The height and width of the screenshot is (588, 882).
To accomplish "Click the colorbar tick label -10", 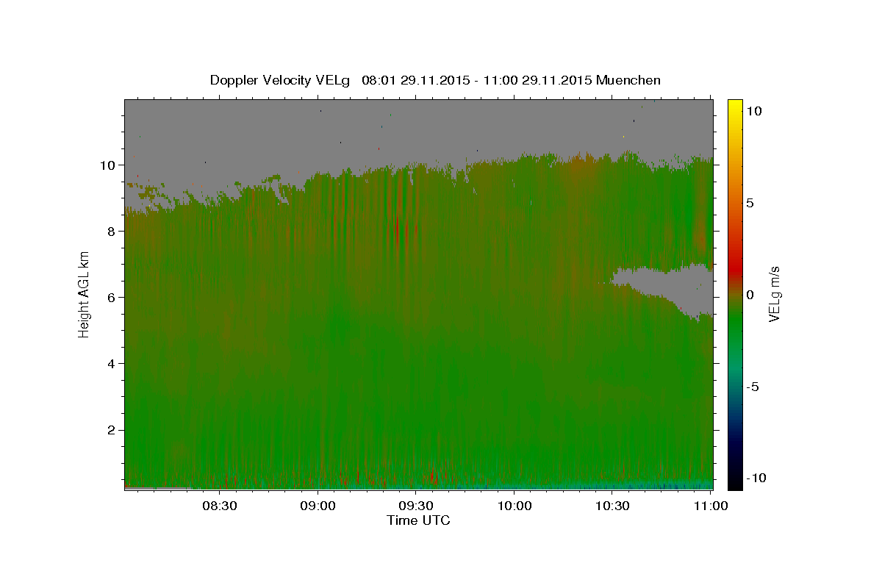I will tap(756, 478).
